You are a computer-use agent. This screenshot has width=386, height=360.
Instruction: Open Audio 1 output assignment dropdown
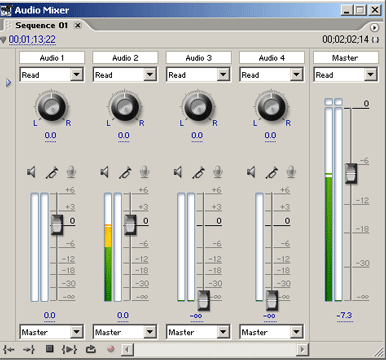point(77,332)
